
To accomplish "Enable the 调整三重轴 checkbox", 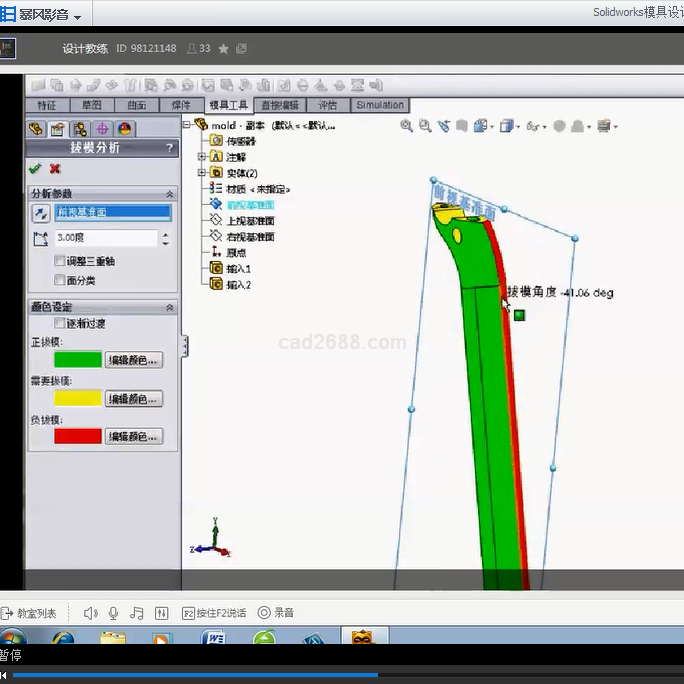I will 60,261.
